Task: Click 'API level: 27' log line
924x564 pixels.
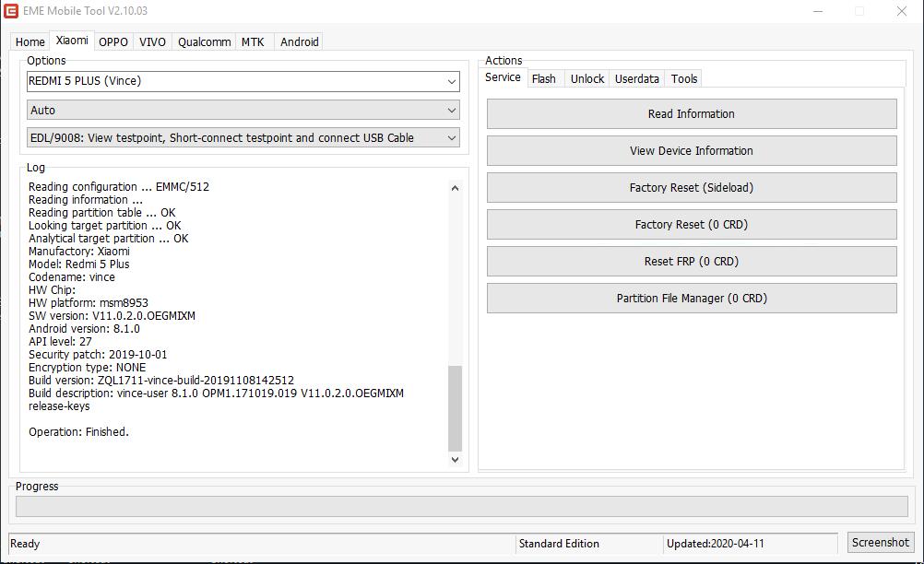Action: point(60,342)
